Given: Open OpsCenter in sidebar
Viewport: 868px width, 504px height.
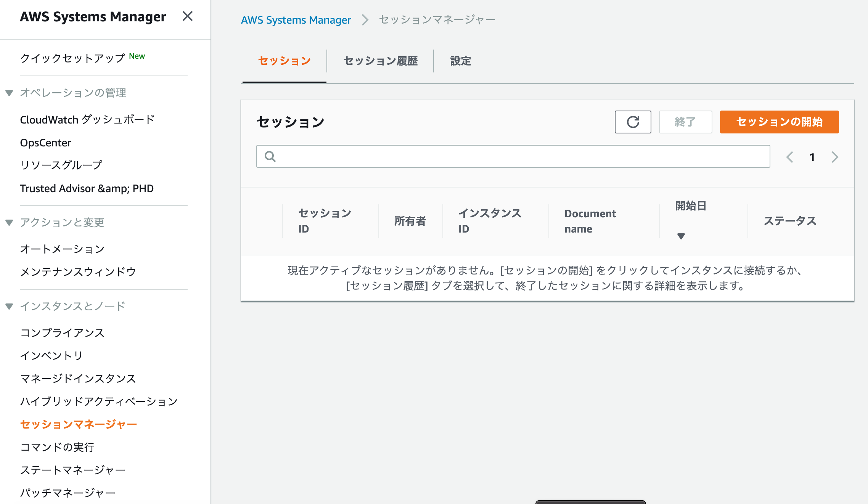Looking at the screenshot, I should pyautogui.click(x=45, y=143).
